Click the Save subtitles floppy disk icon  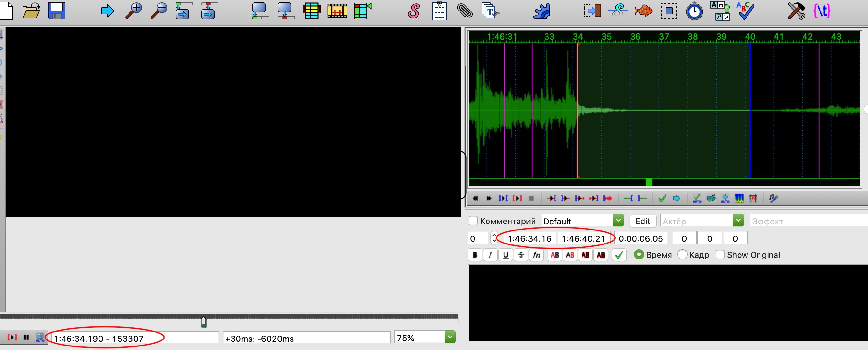coord(57,11)
